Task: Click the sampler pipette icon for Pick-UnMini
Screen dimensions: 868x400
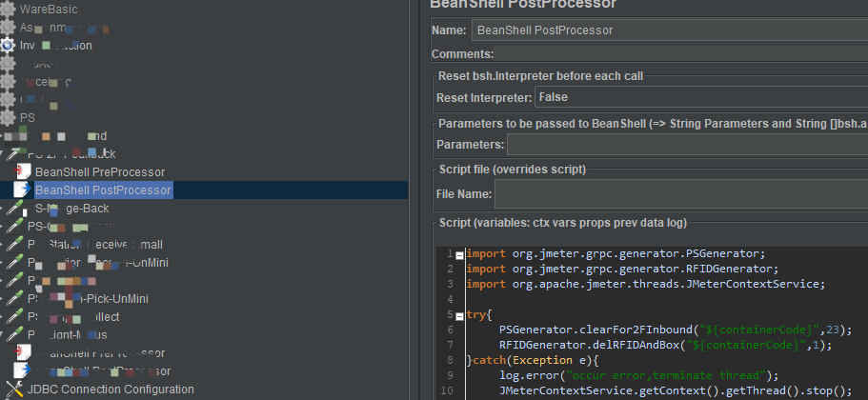Action: pyautogui.click(x=15, y=299)
